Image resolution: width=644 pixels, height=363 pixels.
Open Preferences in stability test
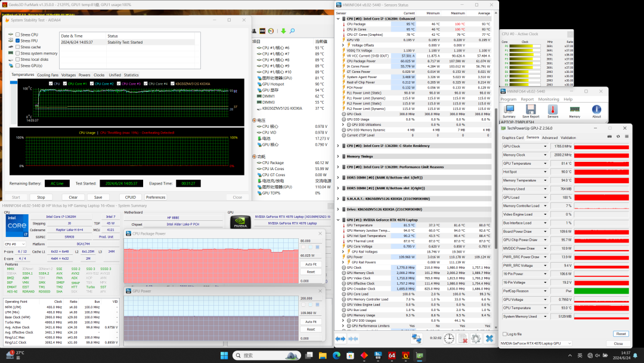point(156,198)
